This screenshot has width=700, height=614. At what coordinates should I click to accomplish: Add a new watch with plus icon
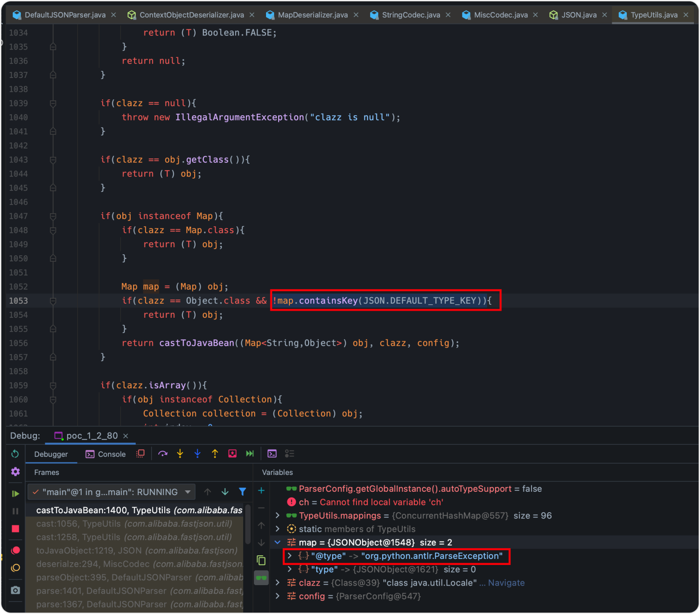coord(261,490)
